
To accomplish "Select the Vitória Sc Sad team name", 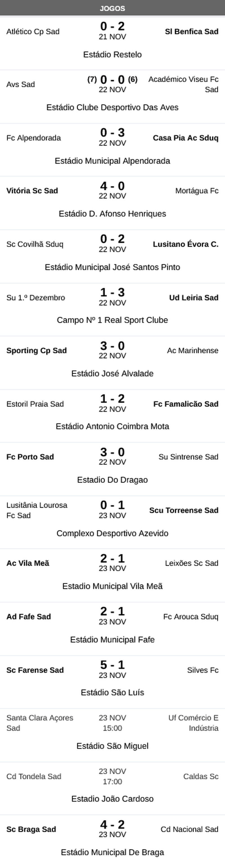I will [32, 191].
